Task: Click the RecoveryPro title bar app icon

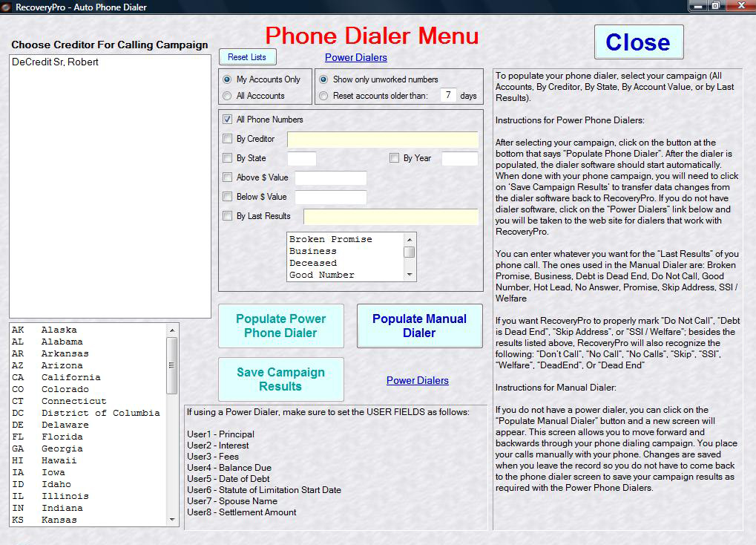Action: [x=6, y=7]
